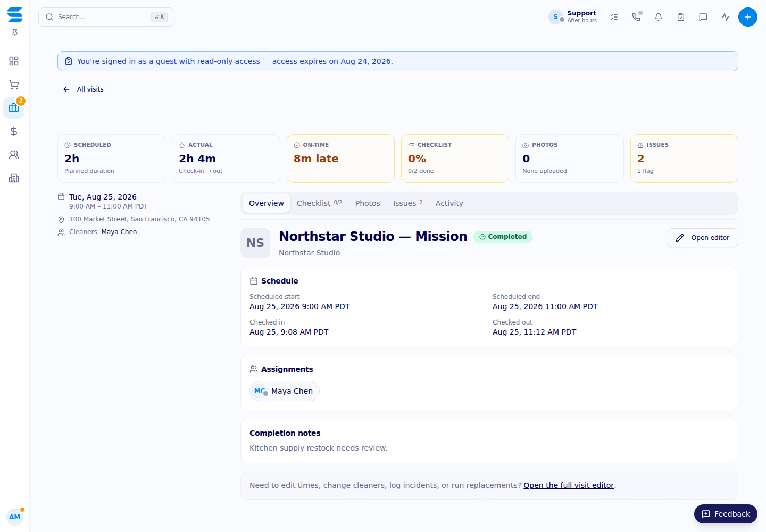Open the building icon in sidebar
Viewport: 766px width, 532px height.
pyautogui.click(x=14, y=178)
